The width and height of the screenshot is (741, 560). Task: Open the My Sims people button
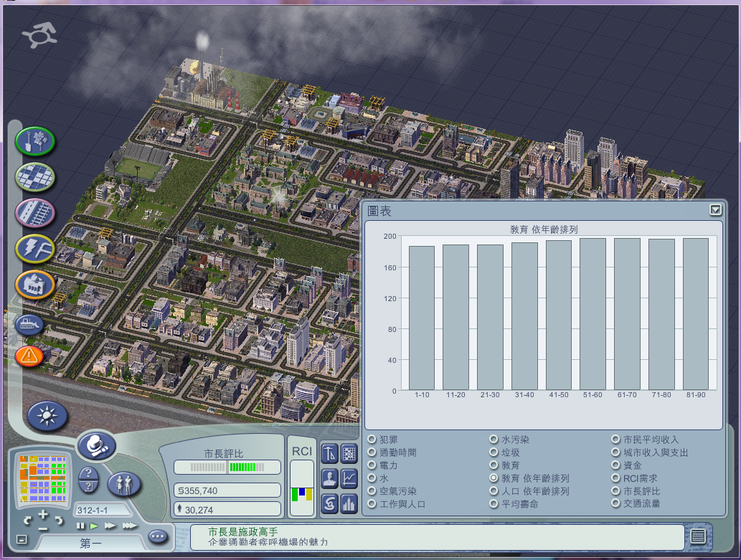tap(124, 485)
